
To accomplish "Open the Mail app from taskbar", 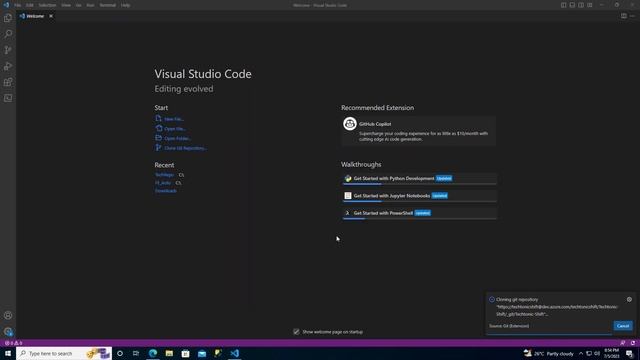I will pos(202,353).
